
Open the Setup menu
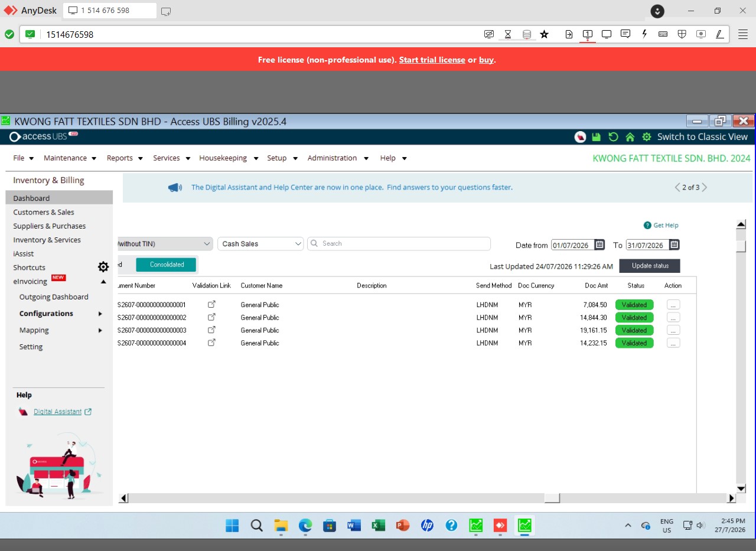[x=282, y=158]
